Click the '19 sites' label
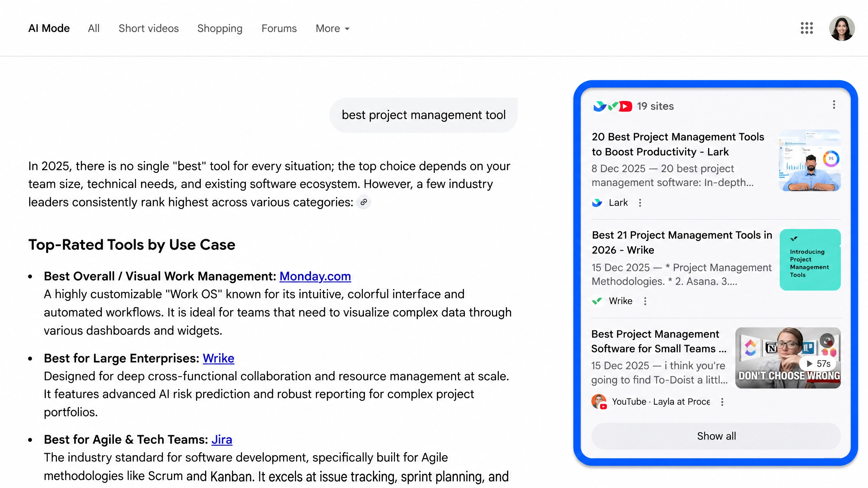The image size is (868, 488). pos(655,106)
